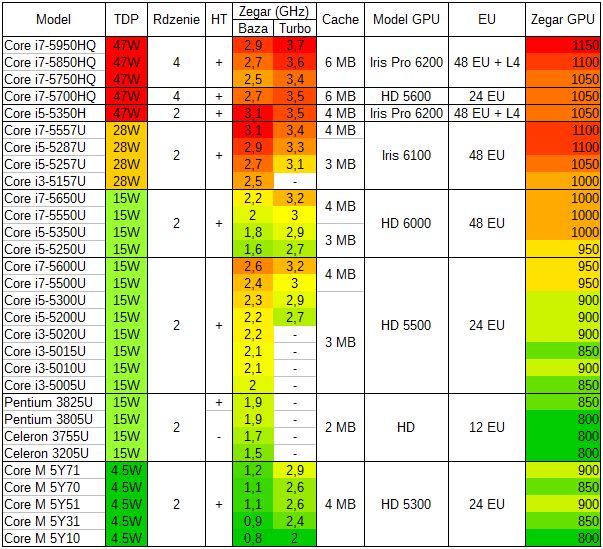Select Core i5-5250U model name

(x=45, y=249)
